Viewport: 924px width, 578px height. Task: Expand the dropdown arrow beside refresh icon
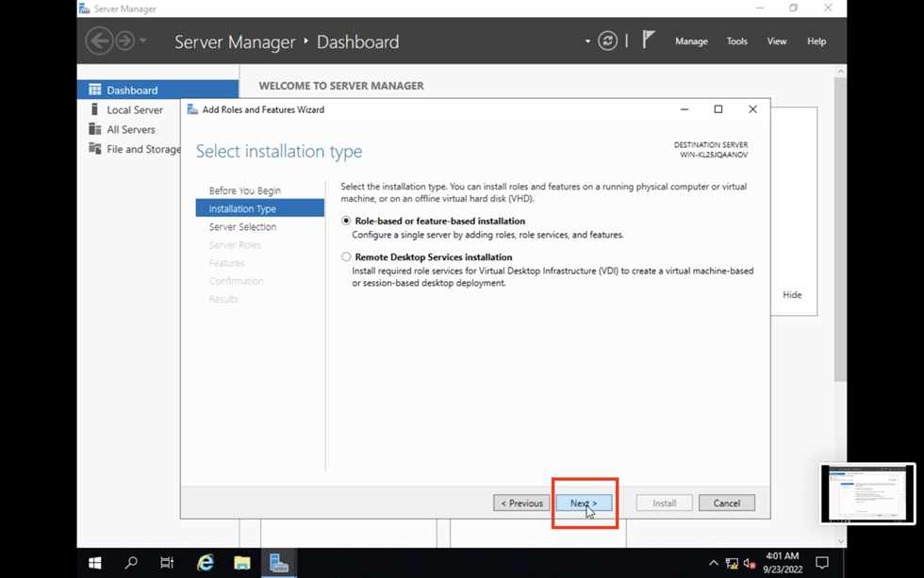pyautogui.click(x=587, y=41)
